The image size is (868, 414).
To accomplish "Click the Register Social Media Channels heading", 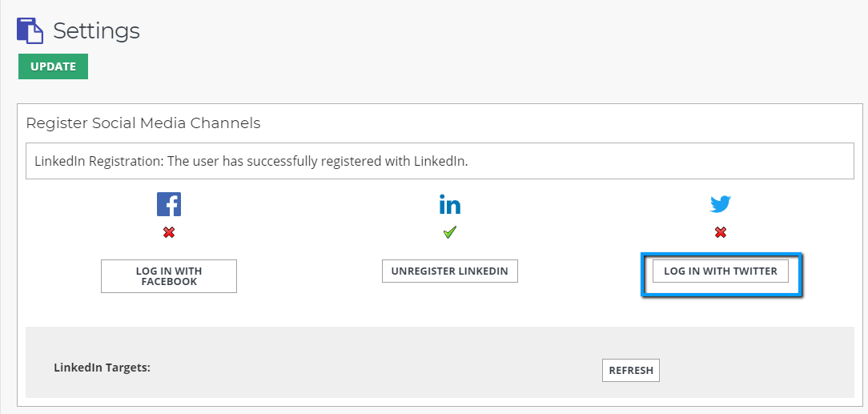I will tap(143, 123).
